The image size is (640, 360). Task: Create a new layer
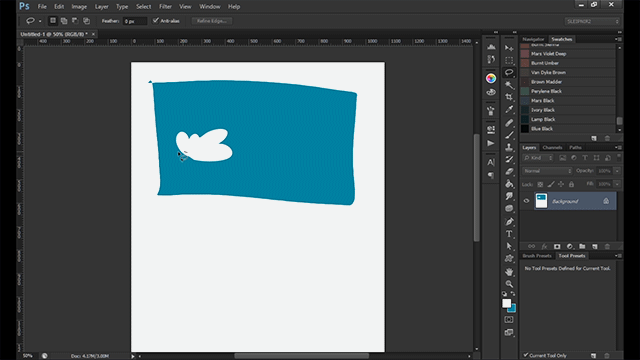(x=595, y=247)
